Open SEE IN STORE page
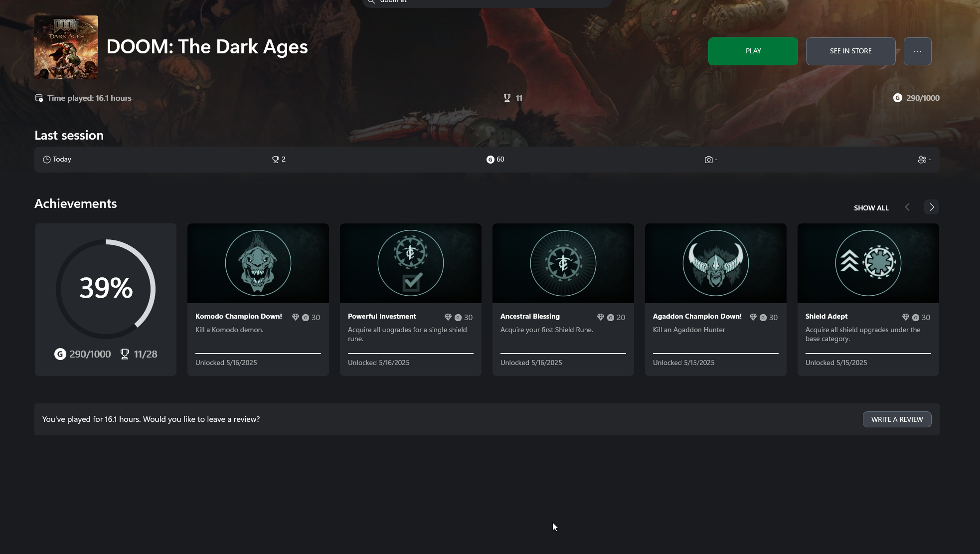Image resolution: width=980 pixels, height=554 pixels. (850, 51)
